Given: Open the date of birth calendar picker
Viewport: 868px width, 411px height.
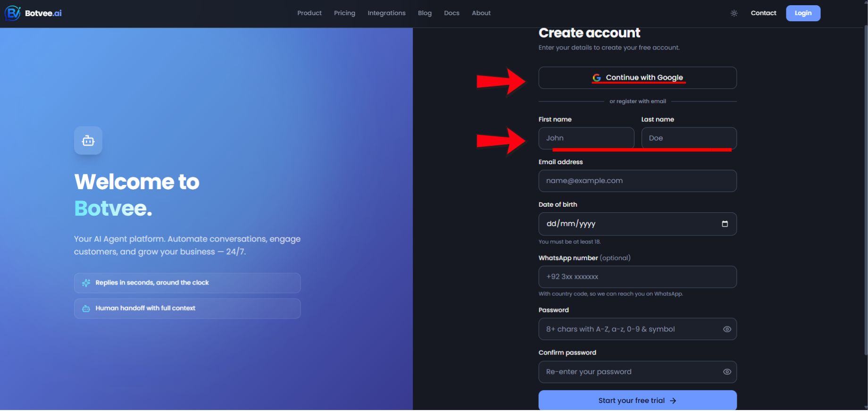Looking at the screenshot, I should click(x=725, y=224).
